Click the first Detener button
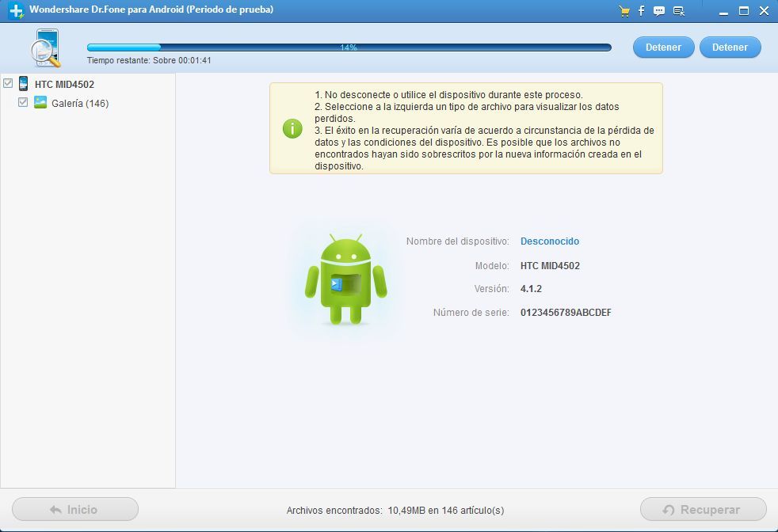This screenshot has width=778, height=532. coord(663,47)
